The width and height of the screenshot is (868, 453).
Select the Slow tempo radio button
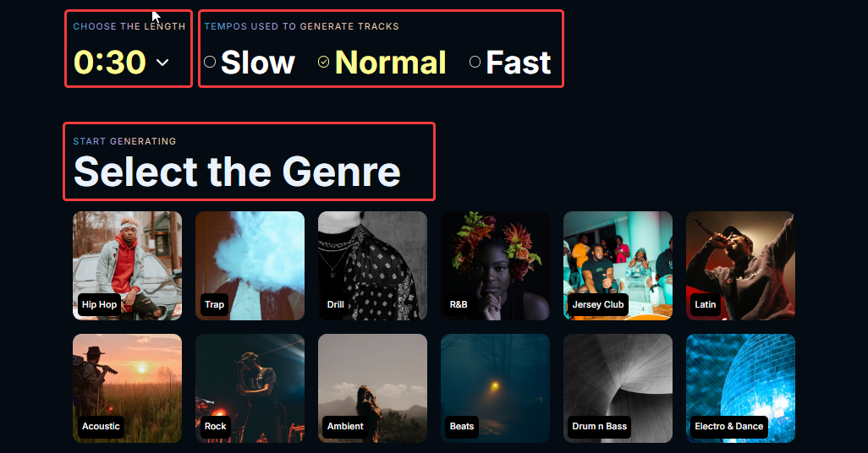pos(210,62)
